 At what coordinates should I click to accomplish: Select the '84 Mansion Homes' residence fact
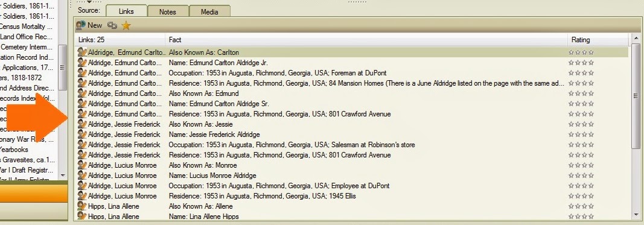(366, 83)
